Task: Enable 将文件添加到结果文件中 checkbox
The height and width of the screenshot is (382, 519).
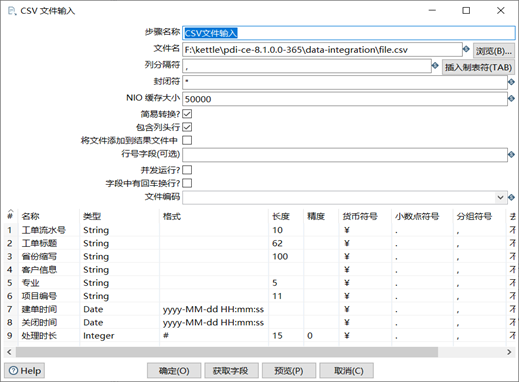Action: tap(187, 140)
